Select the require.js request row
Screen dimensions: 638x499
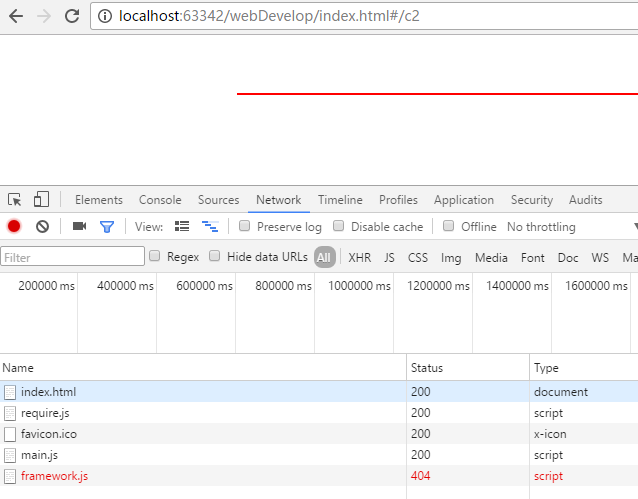point(319,413)
